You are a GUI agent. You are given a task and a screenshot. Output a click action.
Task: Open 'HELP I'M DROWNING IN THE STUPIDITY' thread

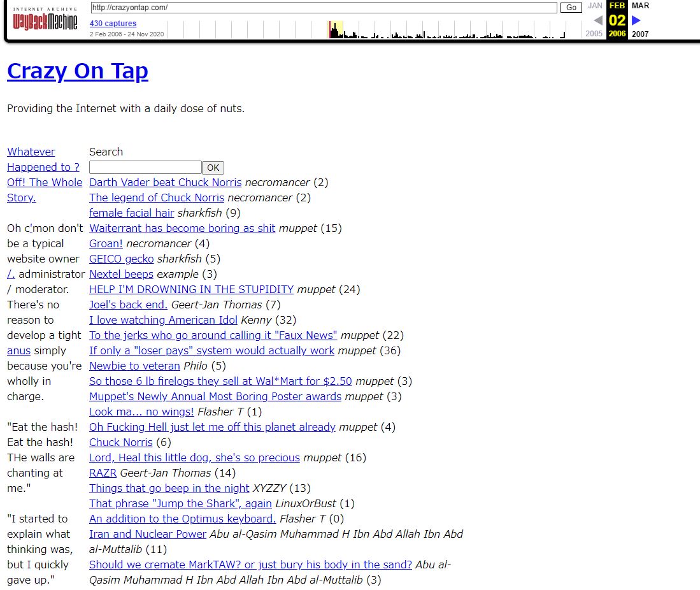click(x=191, y=289)
